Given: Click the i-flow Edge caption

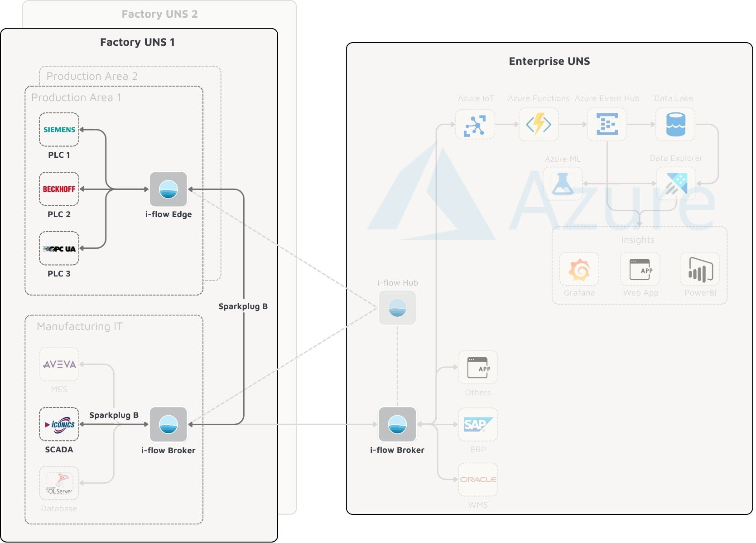Looking at the screenshot, I should [169, 214].
